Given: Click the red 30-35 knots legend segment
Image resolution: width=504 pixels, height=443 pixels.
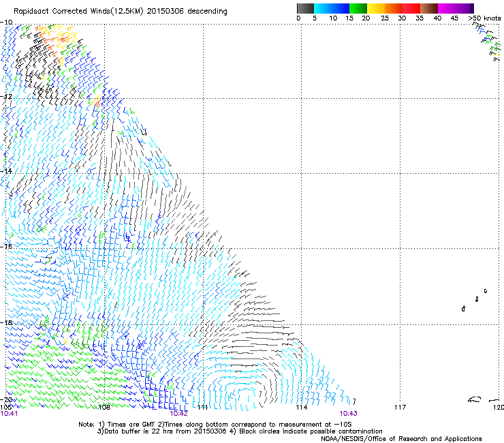Looking at the screenshot, I should (x=411, y=8).
